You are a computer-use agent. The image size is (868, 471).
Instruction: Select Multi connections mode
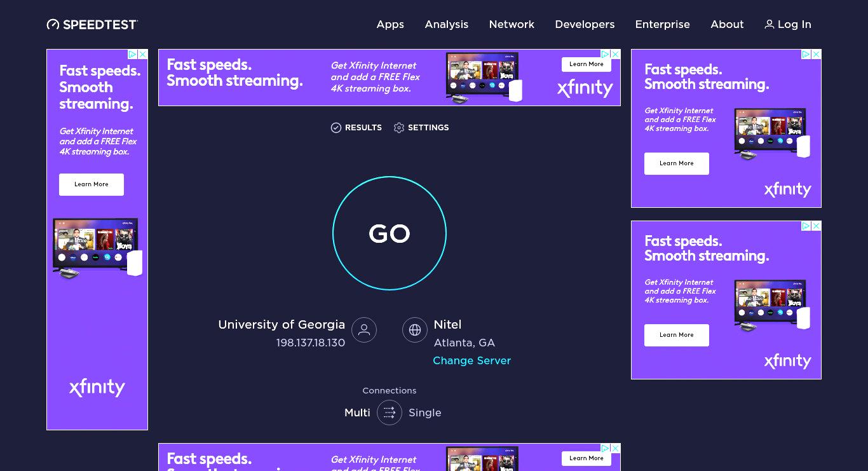[x=357, y=413]
